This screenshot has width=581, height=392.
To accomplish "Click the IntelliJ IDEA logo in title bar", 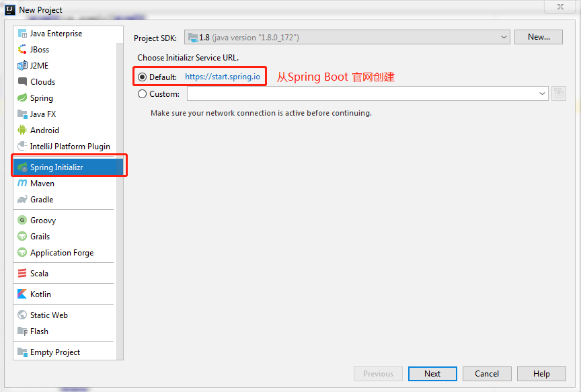I will tap(10, 9).
